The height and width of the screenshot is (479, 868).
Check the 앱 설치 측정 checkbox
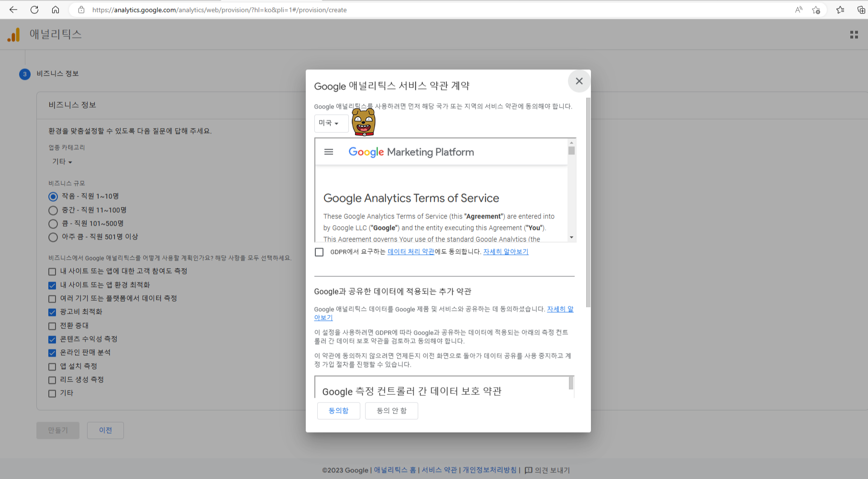pyautogui.click(x=52, y=367)
